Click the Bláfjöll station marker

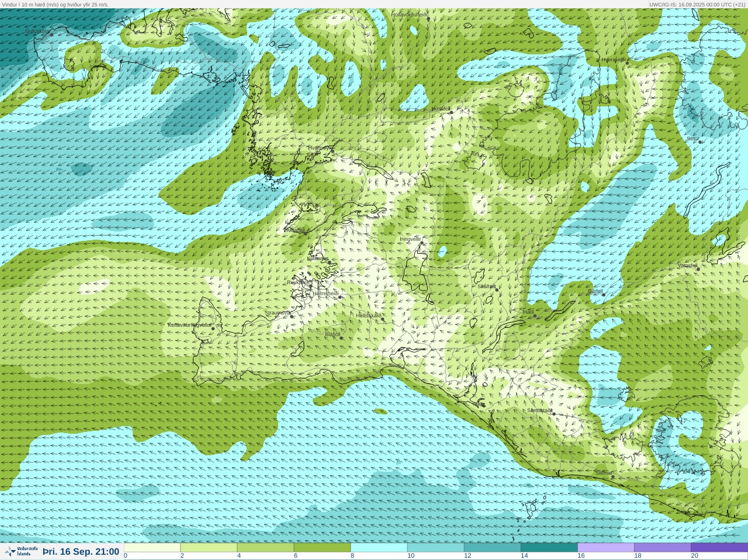341,338
